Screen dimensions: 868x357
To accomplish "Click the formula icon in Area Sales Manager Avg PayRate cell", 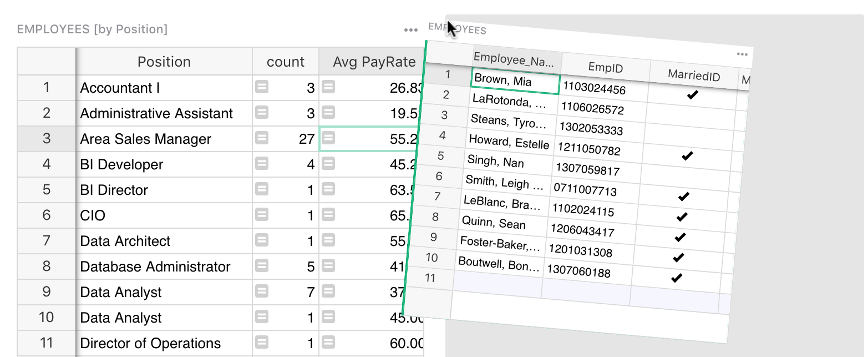I will click(328, 138).
